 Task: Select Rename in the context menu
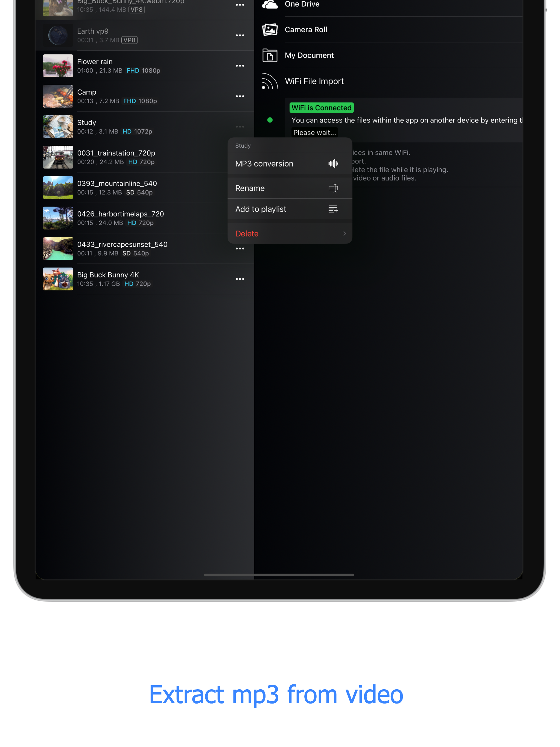pyautogui.click(x=290, y=188)
